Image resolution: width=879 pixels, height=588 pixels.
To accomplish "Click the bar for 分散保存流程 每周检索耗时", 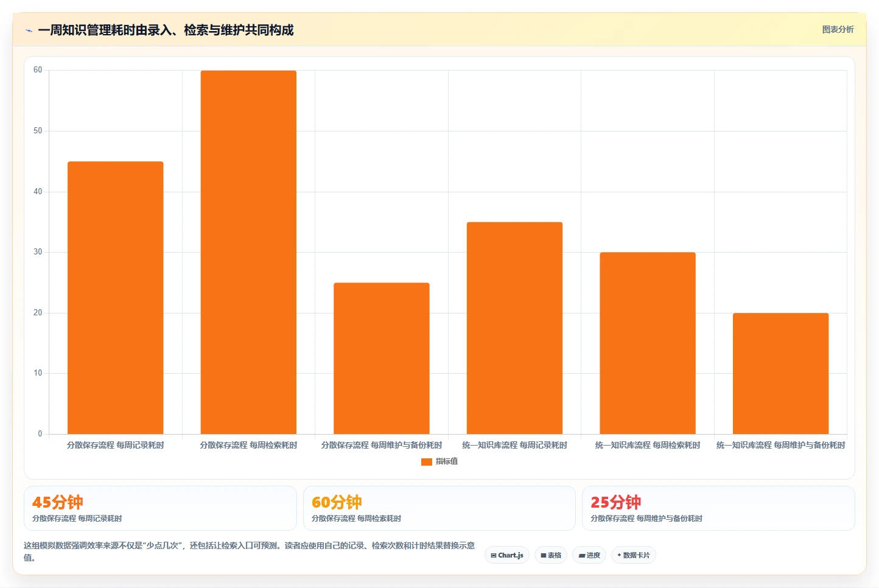I will [248, 252].
